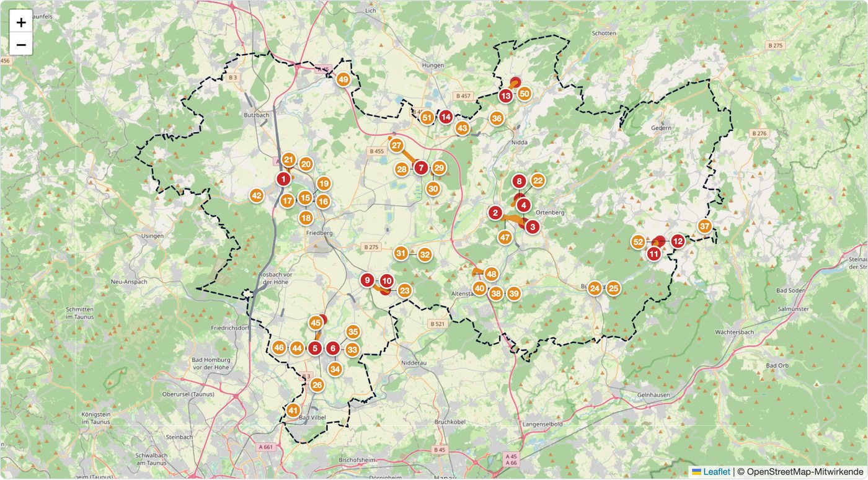Image resolution: width=868 pixels, height=480 pixels.
Task: Select red marker number 14
Action: click(446, 116)
